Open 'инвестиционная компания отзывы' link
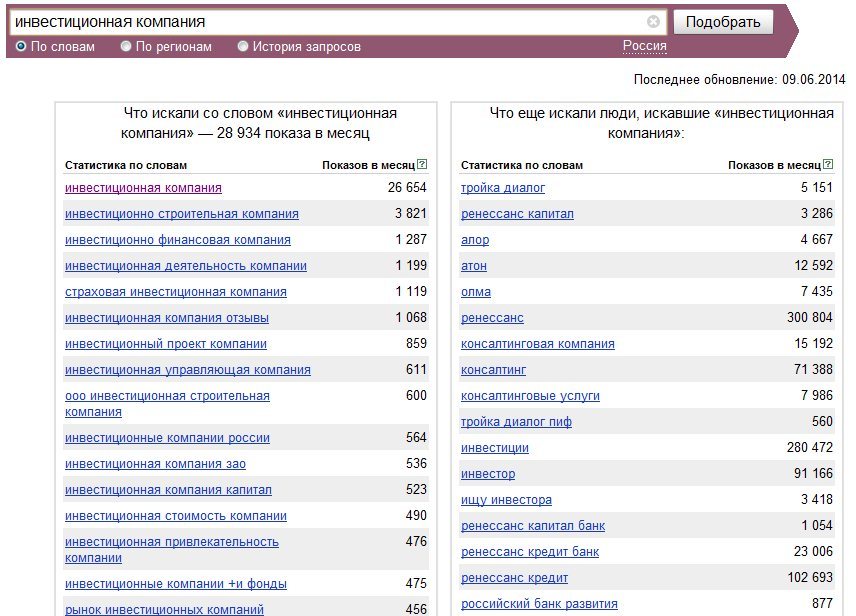 167,318
